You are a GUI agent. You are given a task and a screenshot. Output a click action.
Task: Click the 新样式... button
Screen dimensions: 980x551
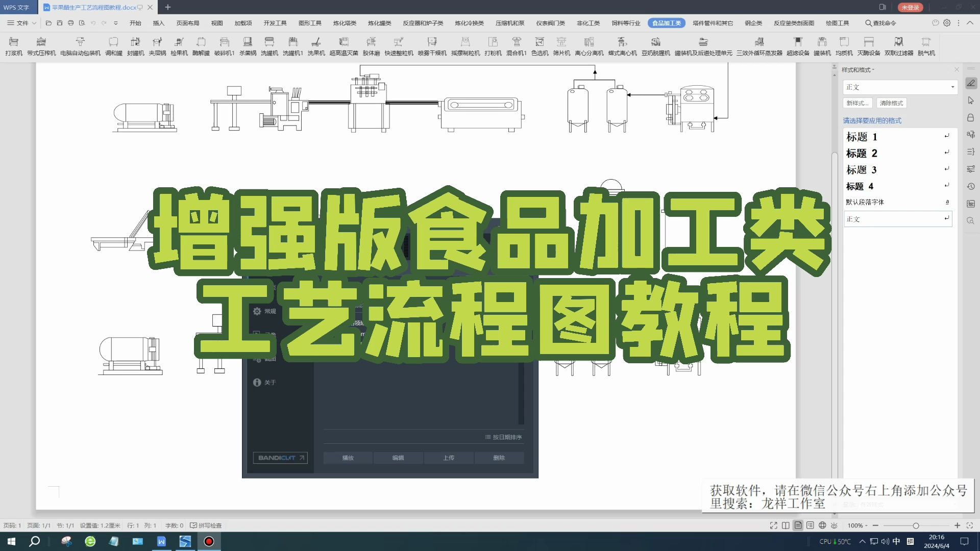pos(857,103)
